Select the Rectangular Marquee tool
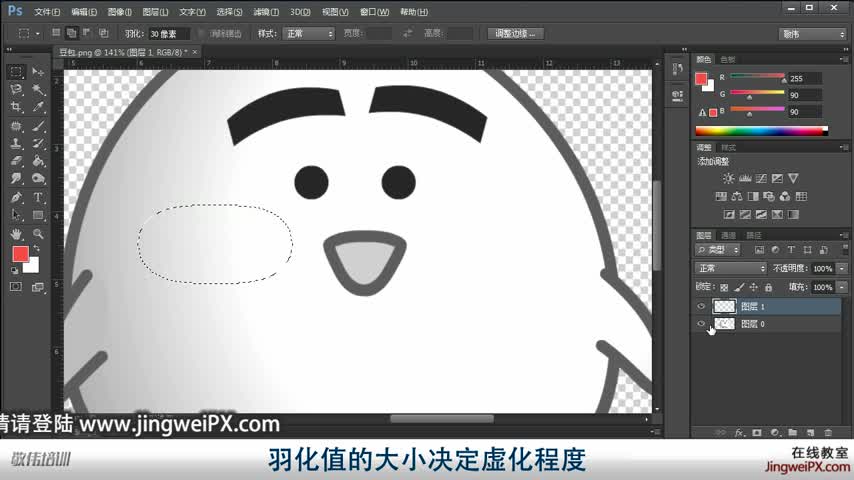This screenshot has width=854, height=480. pyautogui.click(x=16, y=72)
